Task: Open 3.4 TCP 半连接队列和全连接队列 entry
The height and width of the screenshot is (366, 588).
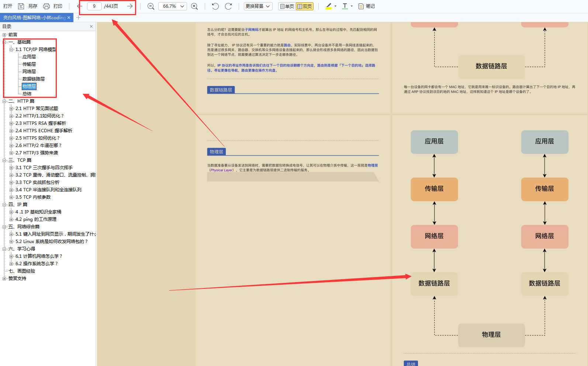Action: (x=48, y=190)
